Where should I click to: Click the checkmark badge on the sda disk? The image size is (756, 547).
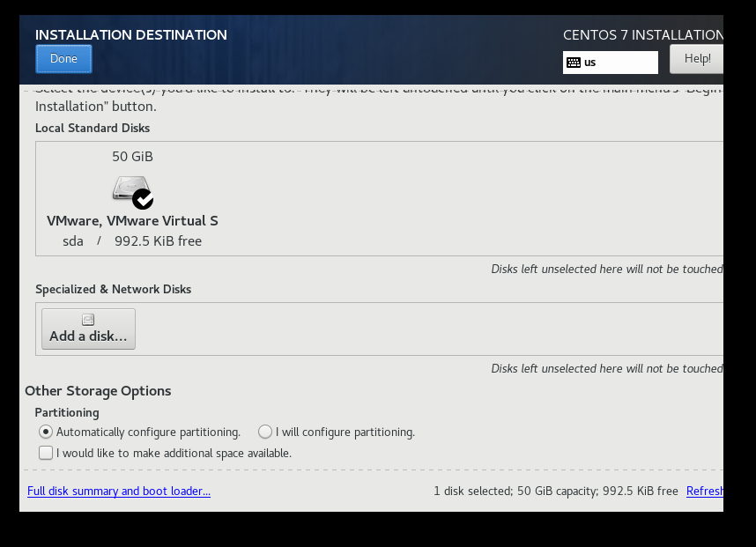coord(143,199)
